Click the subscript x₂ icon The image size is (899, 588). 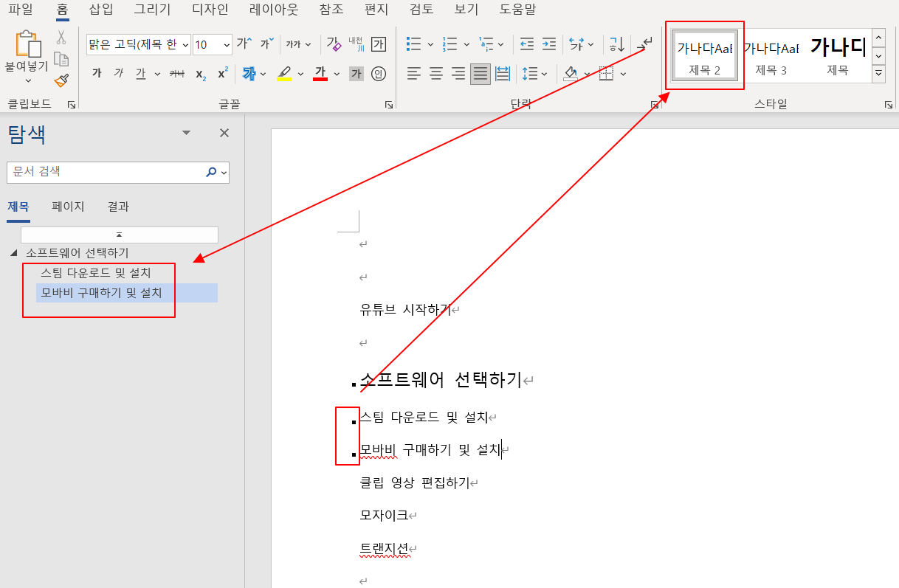click(201, 74)
